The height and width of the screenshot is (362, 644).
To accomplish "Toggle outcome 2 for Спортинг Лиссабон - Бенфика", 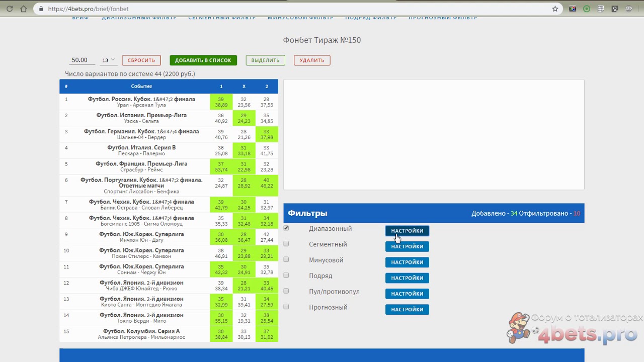I will coord(267,186).
